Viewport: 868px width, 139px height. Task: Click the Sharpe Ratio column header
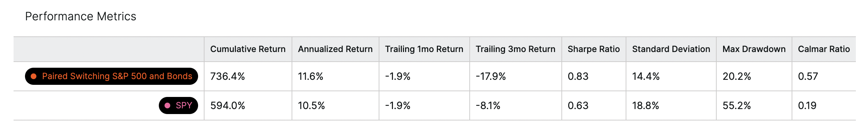594,49
